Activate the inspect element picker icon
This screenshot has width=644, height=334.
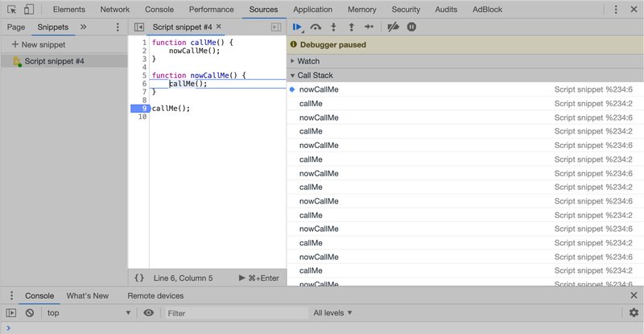[x=11, y=9]
